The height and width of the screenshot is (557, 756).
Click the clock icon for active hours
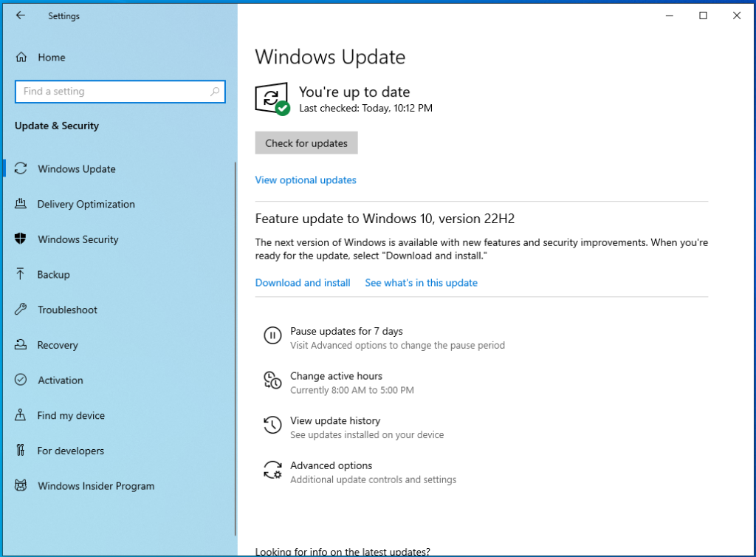[272, 381]
